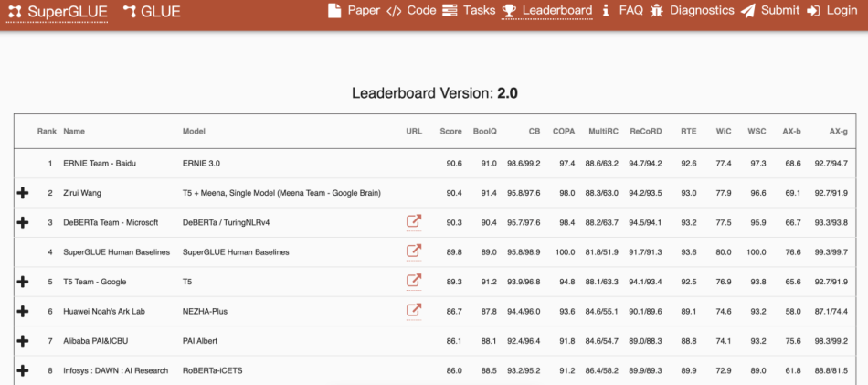Select the ERNIE Team - Baidu name
Viewport: 868px width, 385px height.
99,163
